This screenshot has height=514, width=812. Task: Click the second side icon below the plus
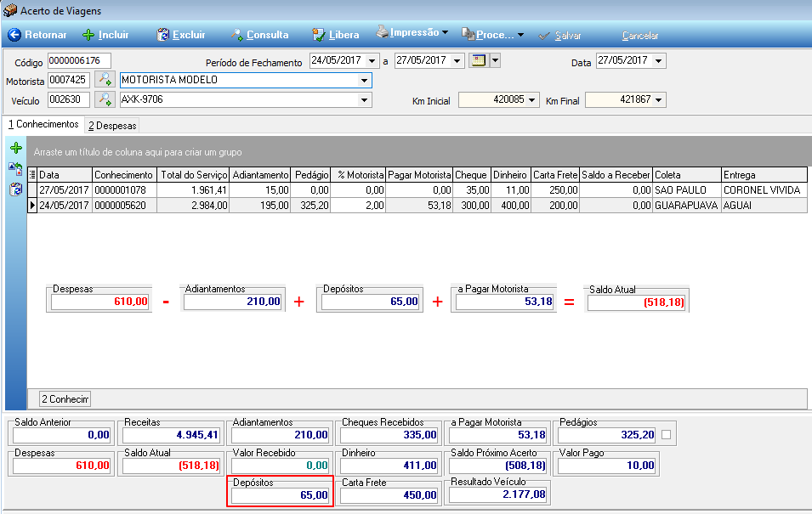[x=16, y=169]
